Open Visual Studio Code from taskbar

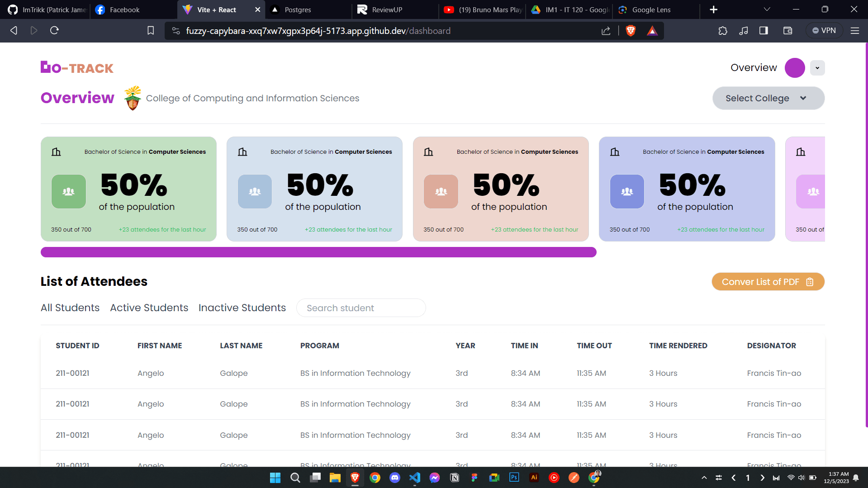pos(414,478)
